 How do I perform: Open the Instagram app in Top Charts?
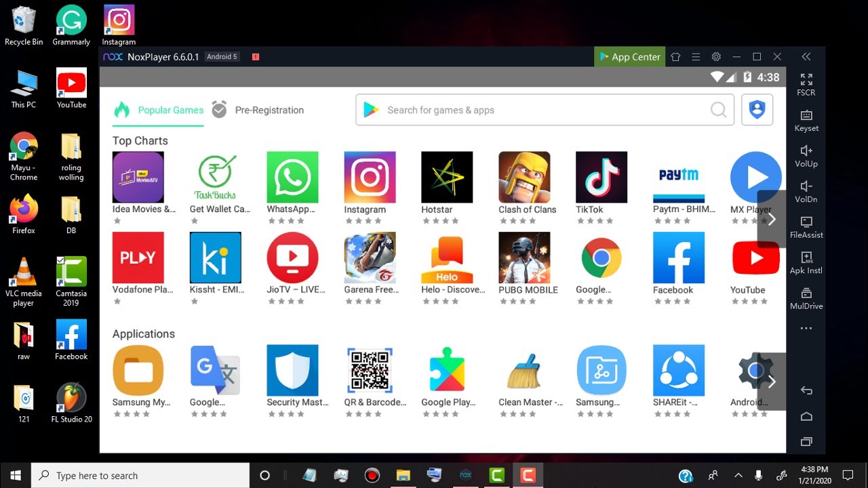tap(370, 177)
